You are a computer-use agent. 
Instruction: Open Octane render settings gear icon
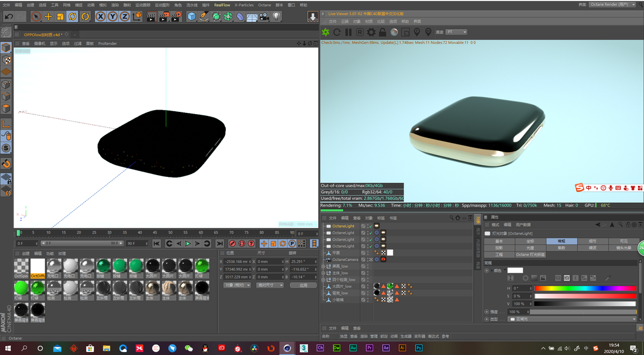coord(371,32)
